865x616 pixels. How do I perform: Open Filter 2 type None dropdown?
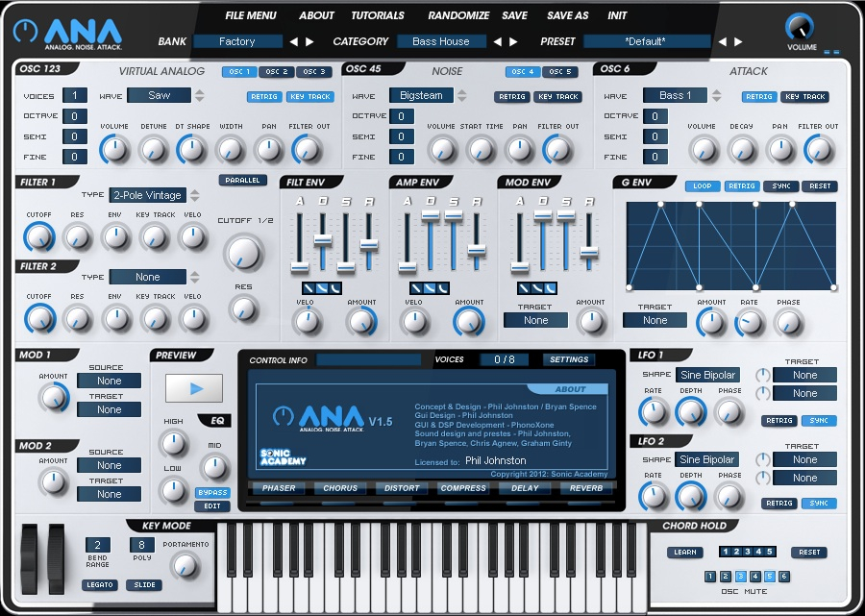tap(148, 277)
